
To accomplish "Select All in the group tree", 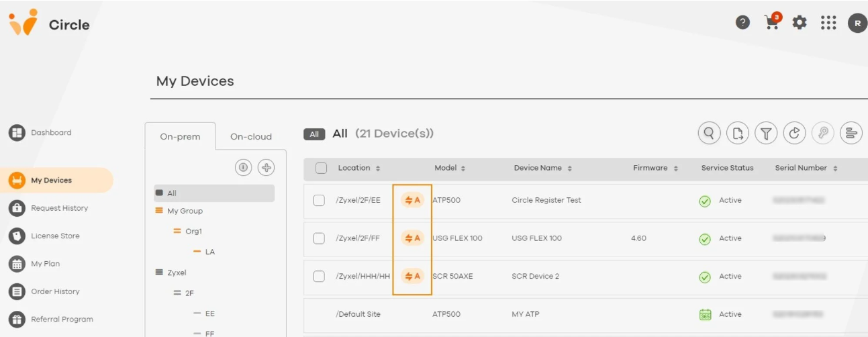I will (x=214, y=193).
